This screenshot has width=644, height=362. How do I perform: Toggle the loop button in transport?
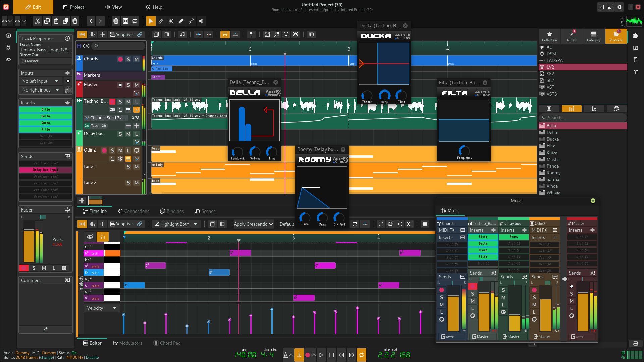coord(362,355)
